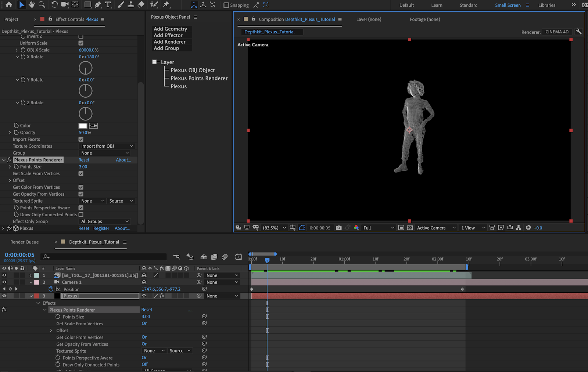Open Graph Editor in timeline
This screenshot has width=588, height=372.
coord(239,257)
